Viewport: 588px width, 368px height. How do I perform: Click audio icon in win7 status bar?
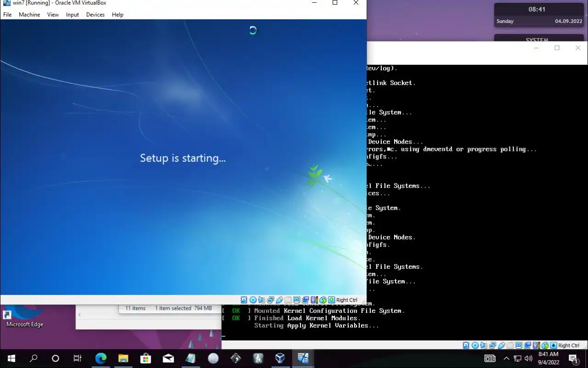tap(261, 300)
